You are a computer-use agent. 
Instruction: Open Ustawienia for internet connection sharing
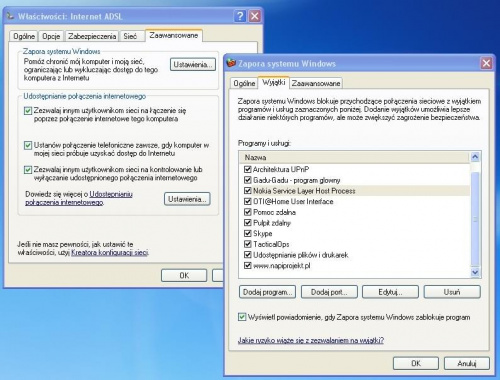pyautogui.click(x=187, y=199)
